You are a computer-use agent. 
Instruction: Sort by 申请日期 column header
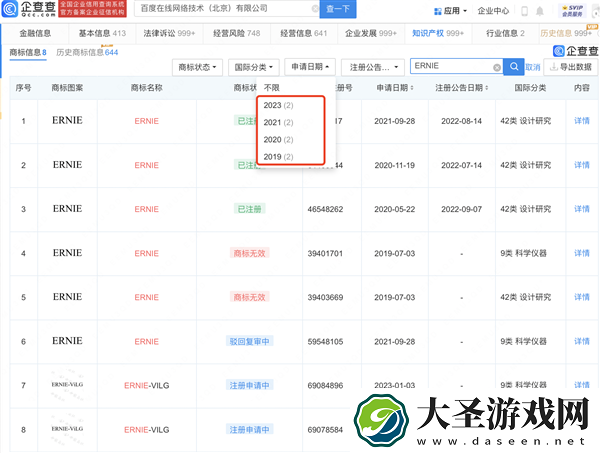pyautogui.click(x=395, y=88)
